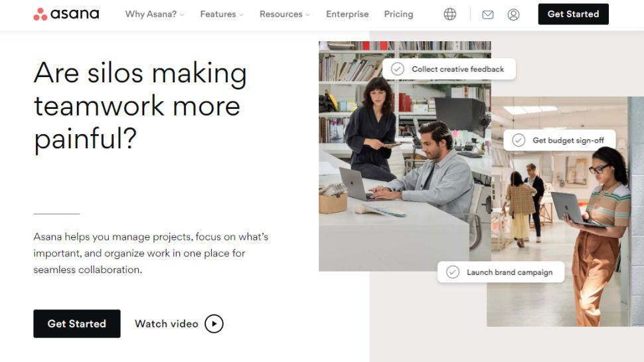Expand the Resources dropdown menu

pyautogui.click(x=284, y=14)
